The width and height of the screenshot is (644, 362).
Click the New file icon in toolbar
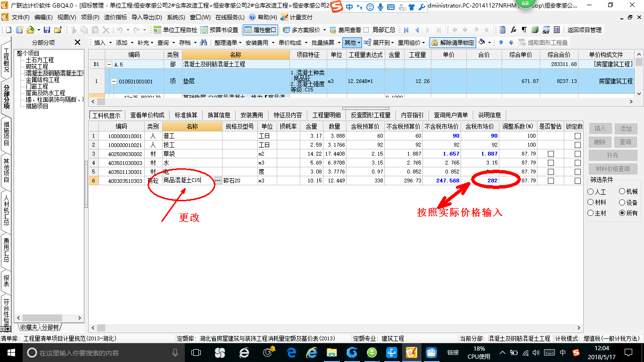(x=8, y=30)
